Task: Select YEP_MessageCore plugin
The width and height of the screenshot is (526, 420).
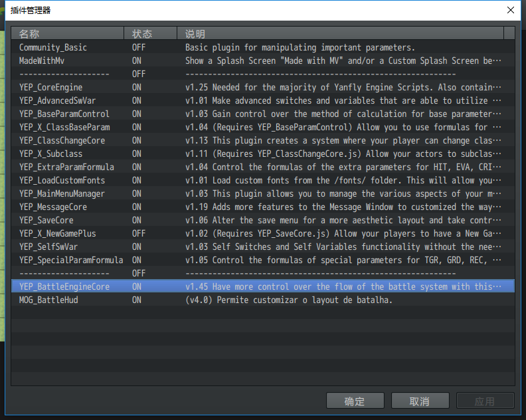Action: click(262, 207)
